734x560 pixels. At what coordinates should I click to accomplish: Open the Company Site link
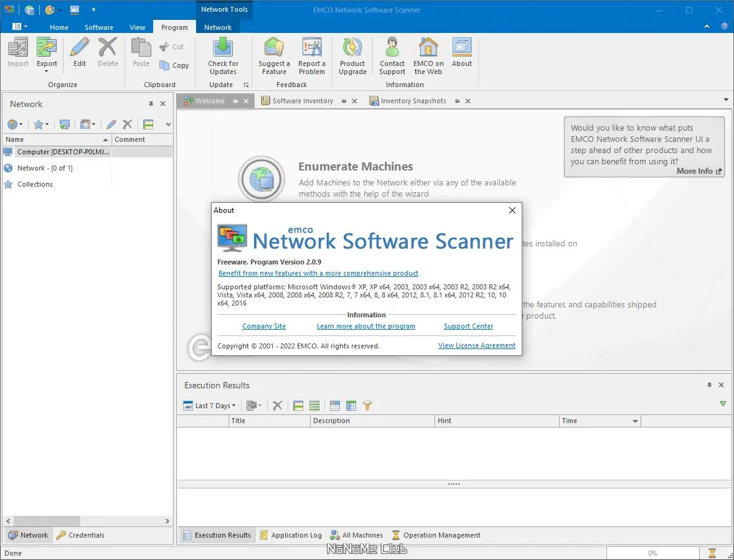(x=264, y=326)
